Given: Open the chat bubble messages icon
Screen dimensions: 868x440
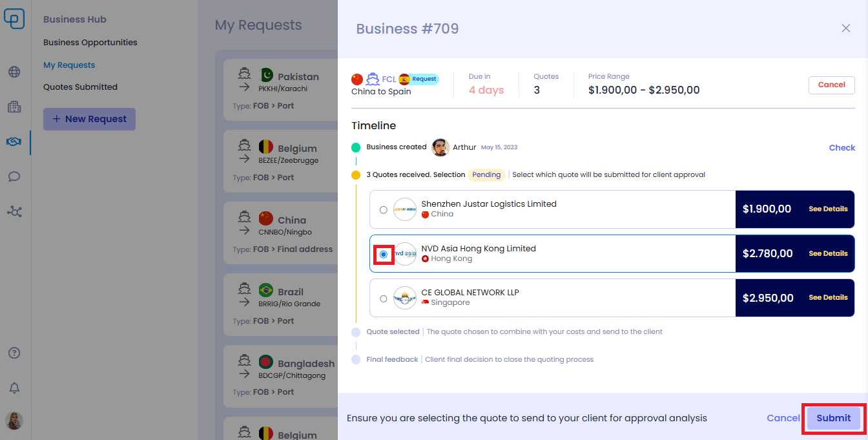Looking at the screenshot, I should click(x=14, y=176).
